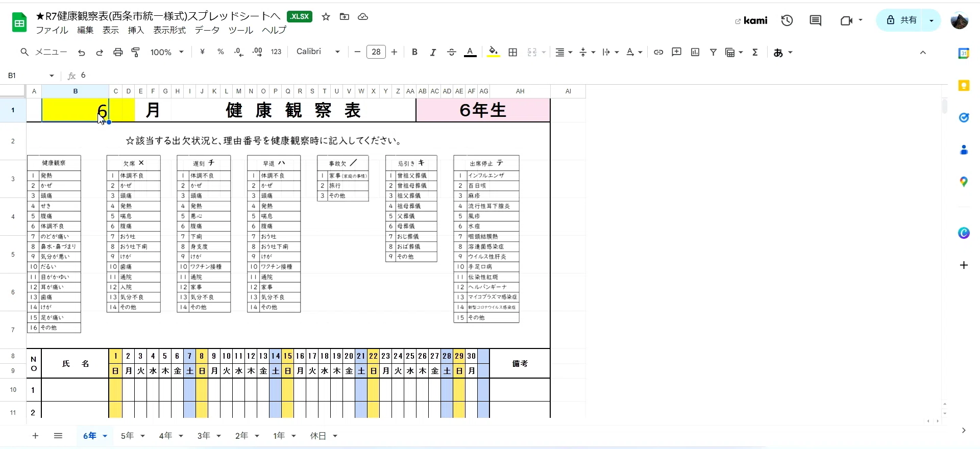The width and height of the screenshot is (980, 449).
Task: Apply percent format icon
Action: point(220,52)
